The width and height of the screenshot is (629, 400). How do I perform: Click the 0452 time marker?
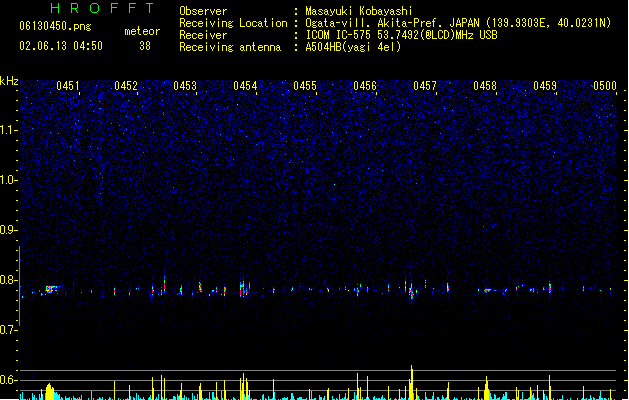pyautogui.click(x=126, y=86)
